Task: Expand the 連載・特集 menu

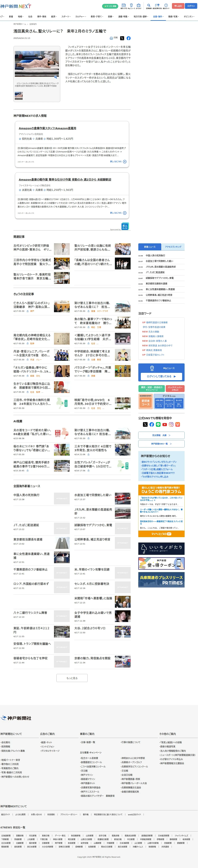Action: 124,16
